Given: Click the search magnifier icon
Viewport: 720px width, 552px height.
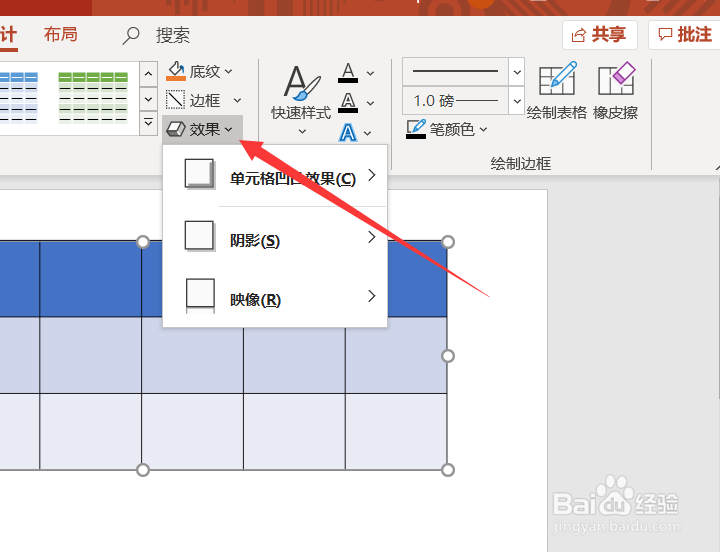Looking at the screenshot, I should pos(131,35).
